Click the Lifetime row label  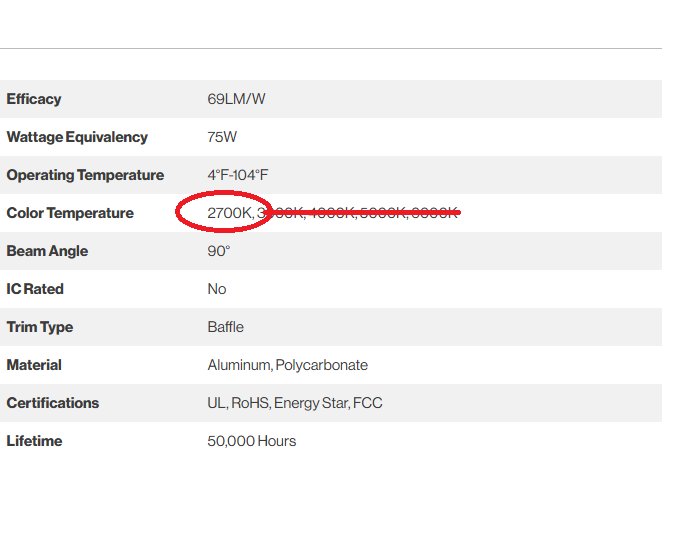click(x=34, y=441)
